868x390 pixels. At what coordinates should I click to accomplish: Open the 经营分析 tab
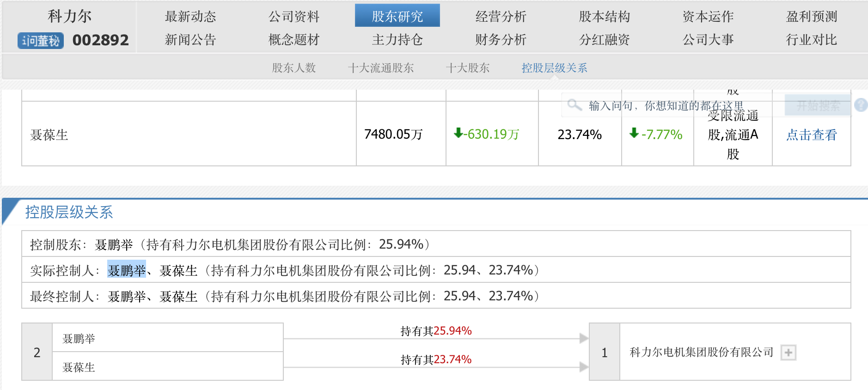coord(501,17)
